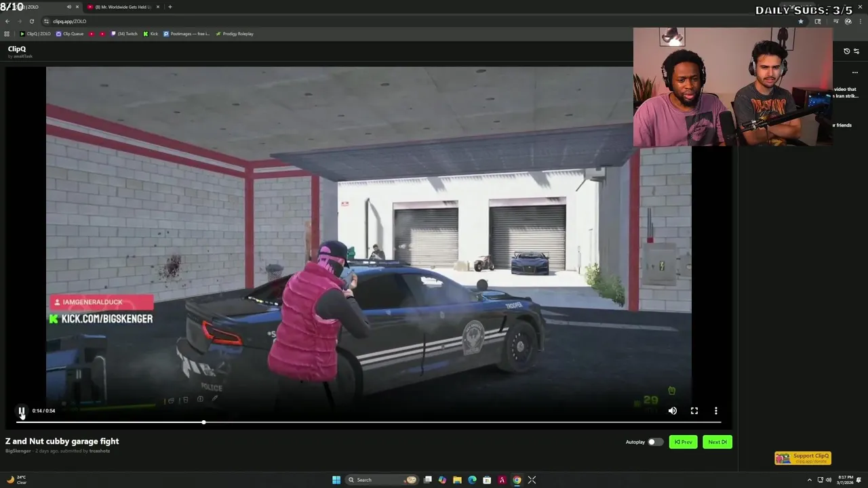Open the browser profile avatar
This screenshot has height=488, width=868.
[x=848, y=21]
